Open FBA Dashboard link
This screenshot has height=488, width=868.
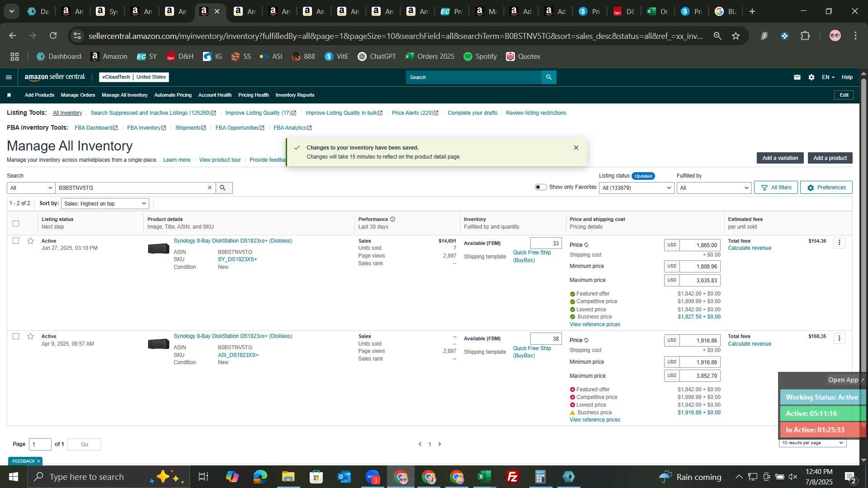(x=96, y=128)
